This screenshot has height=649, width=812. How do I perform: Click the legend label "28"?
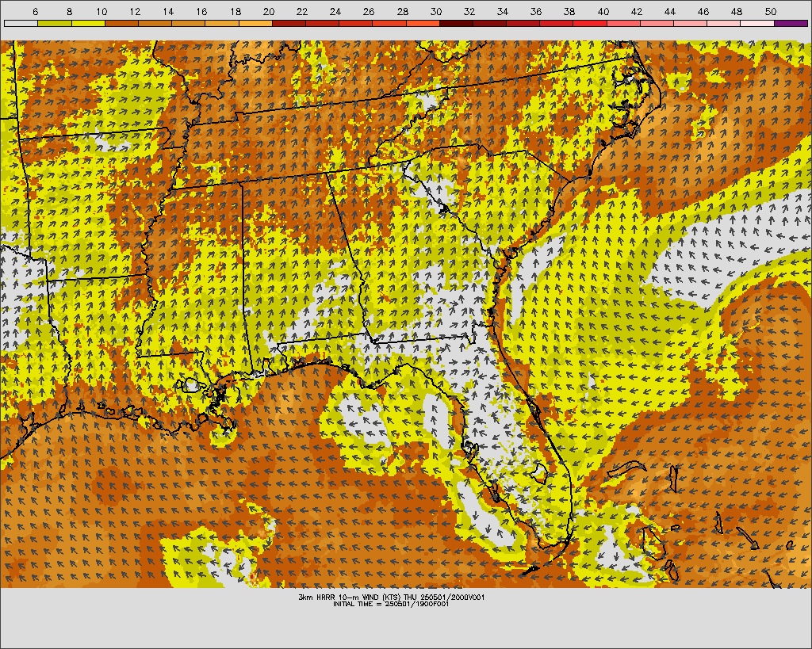pyautogui.click(x=402, y=12)
